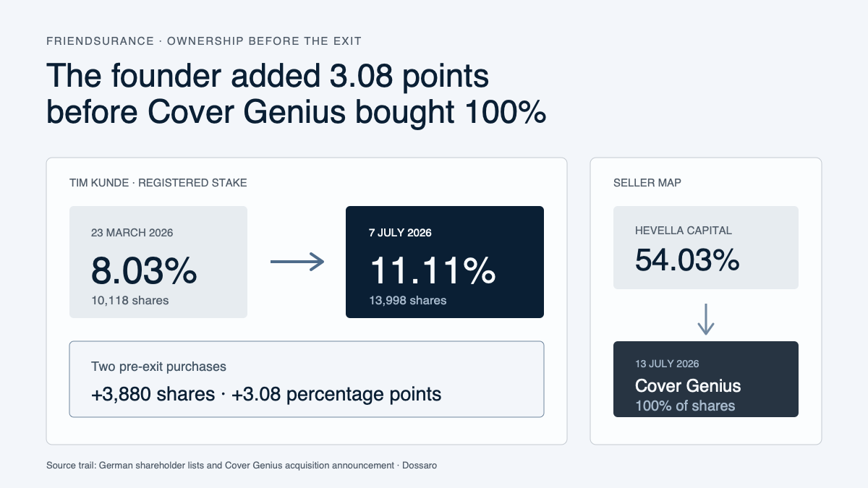Image resolution: width=868 pixels, height=488 pixels.
Task: Click the 7 July 2026 date label
Action: click(x=400, y=233)
